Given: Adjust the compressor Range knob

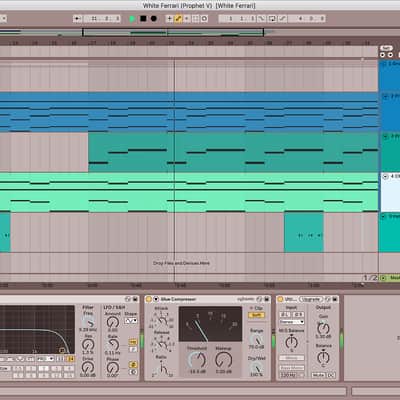Looking at the screenshot, I should 257,340.
